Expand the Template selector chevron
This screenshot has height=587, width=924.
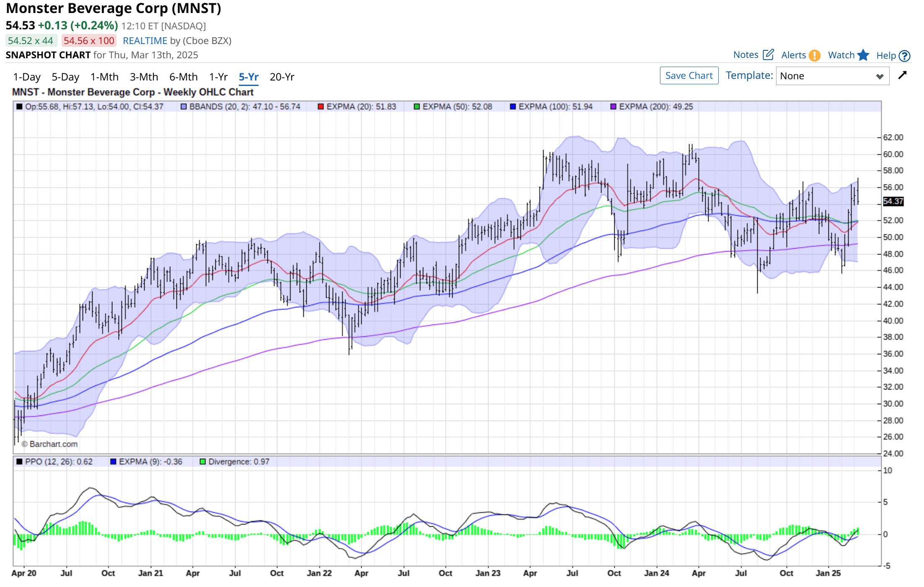pos(880,76)
